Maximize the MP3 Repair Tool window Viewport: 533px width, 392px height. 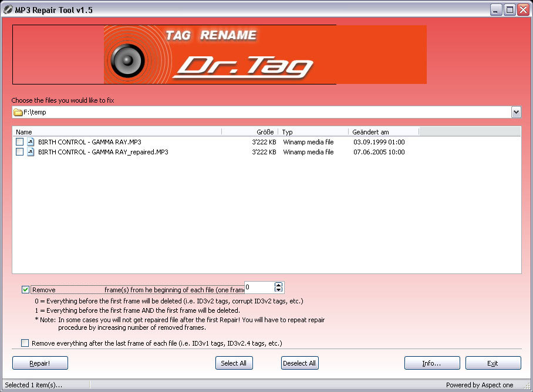pos(510,10)
